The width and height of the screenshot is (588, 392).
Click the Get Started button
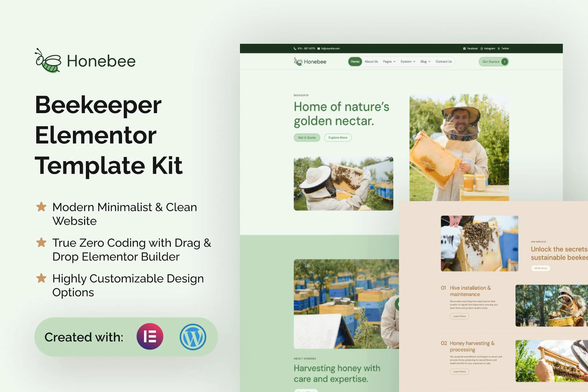(x=494, y=61)
